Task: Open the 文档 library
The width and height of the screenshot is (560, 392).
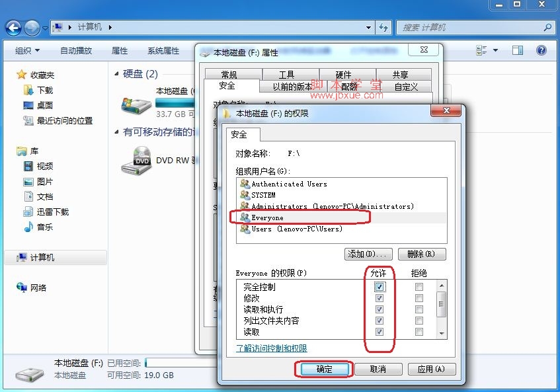Action: coord(38,196)
